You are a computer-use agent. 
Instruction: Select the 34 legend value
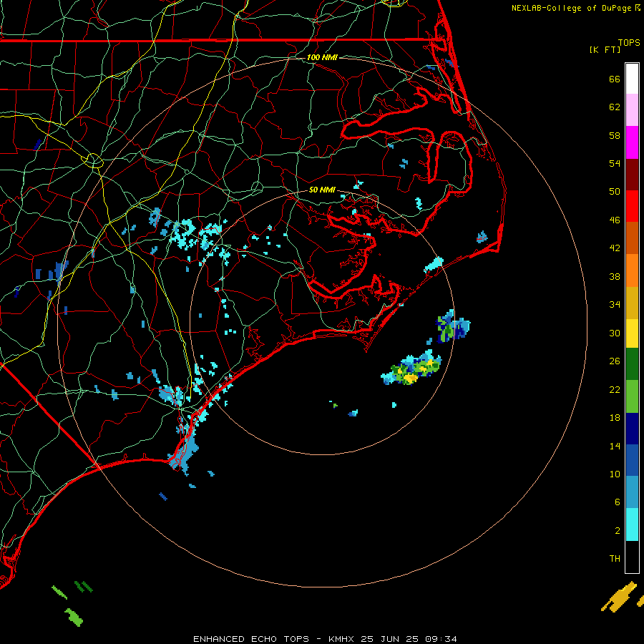coord(615,305)
